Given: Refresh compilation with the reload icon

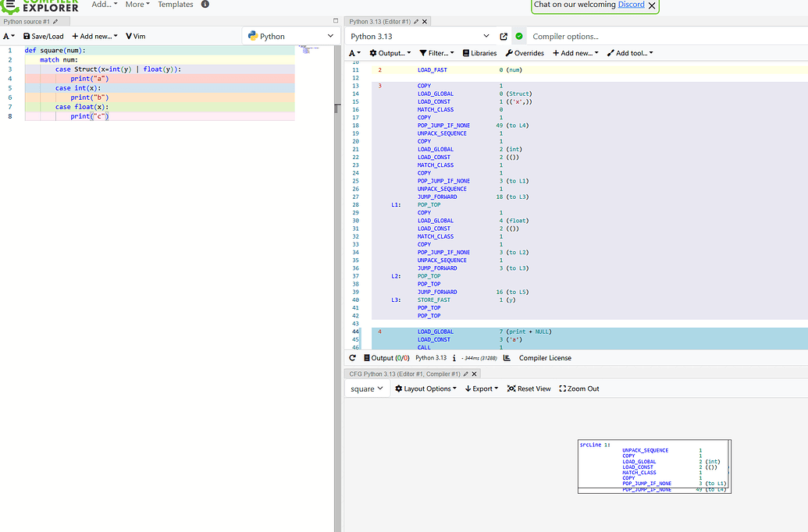Looking at the screenshot, I should coord(351,357).
